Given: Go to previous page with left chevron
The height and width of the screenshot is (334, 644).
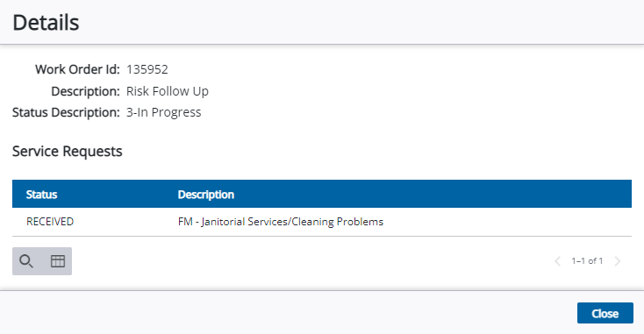Looking at the screenshot, I should click(557, 261).
